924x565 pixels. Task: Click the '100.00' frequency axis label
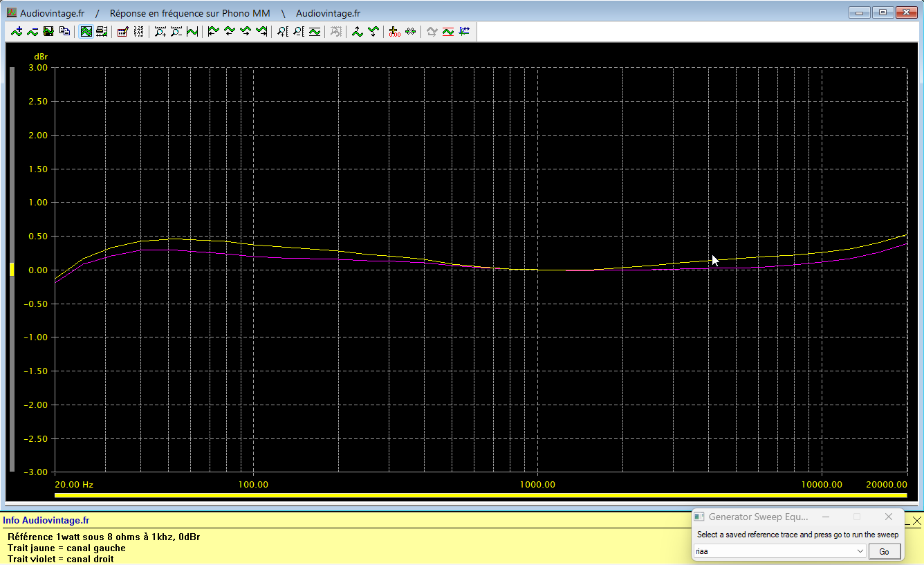(x=253, y=484)
